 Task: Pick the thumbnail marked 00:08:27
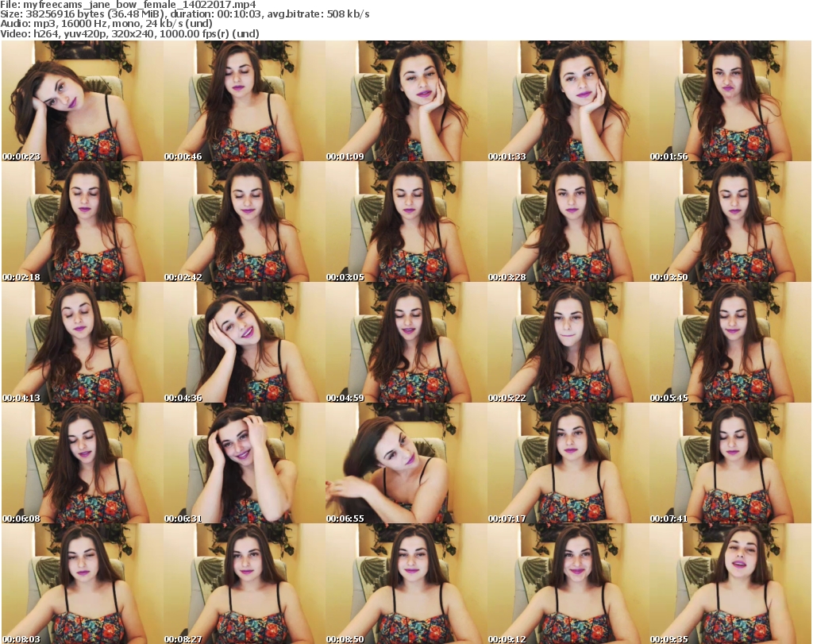coord(245,584)
